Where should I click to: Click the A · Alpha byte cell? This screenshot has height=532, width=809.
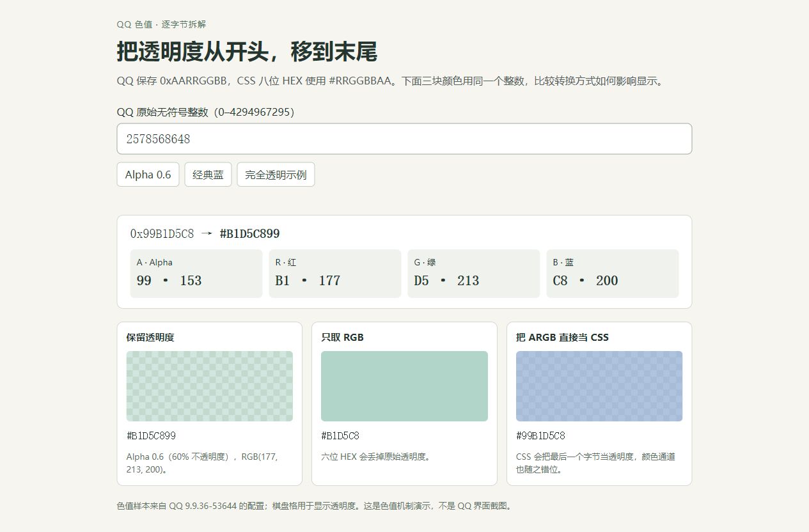click(196, 274)
